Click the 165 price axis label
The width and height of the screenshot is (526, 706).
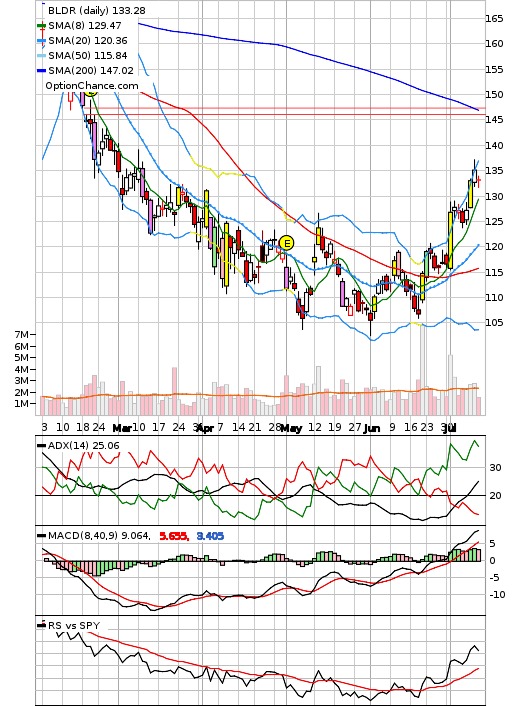[x=494, y=19]
